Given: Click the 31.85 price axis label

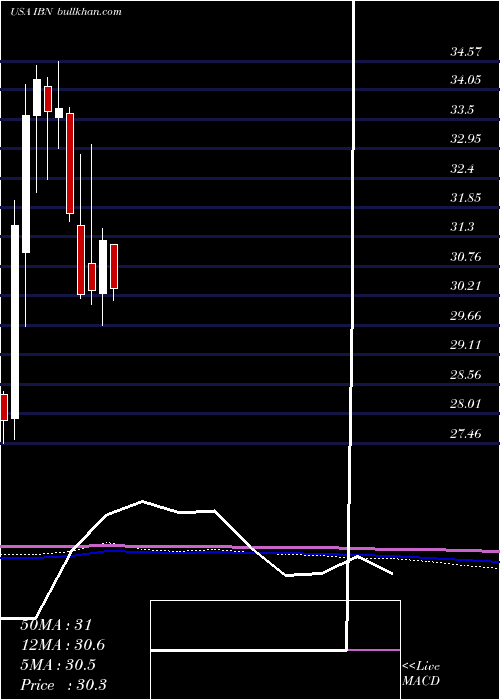Looking at the screenshot, I should (x=466, y=198).
